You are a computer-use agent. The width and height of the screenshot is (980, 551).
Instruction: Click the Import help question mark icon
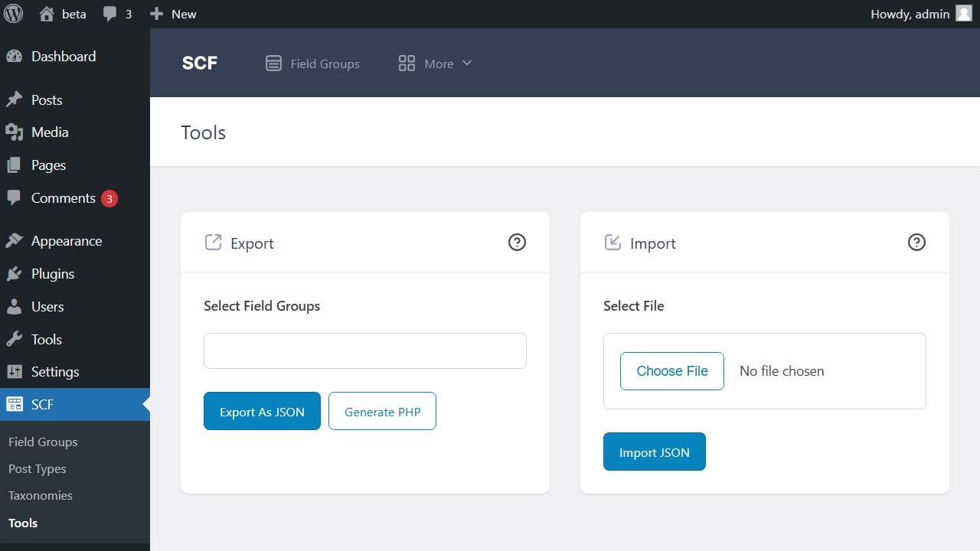point(916,243)
